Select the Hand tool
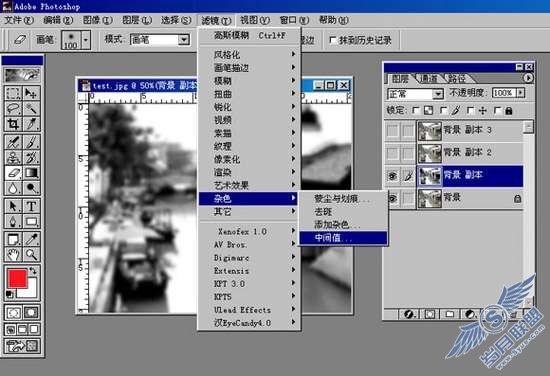This screenshot has height=376, width=550. (13, 254)
